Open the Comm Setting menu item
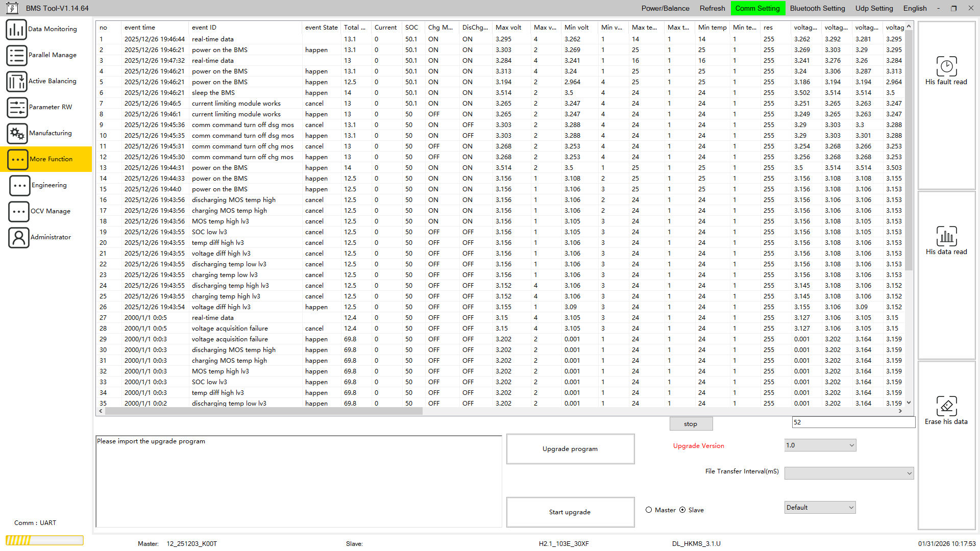Image resolution: width=980 pixels, height=551 pixels. pyautogui.click(x=757, y=8)
